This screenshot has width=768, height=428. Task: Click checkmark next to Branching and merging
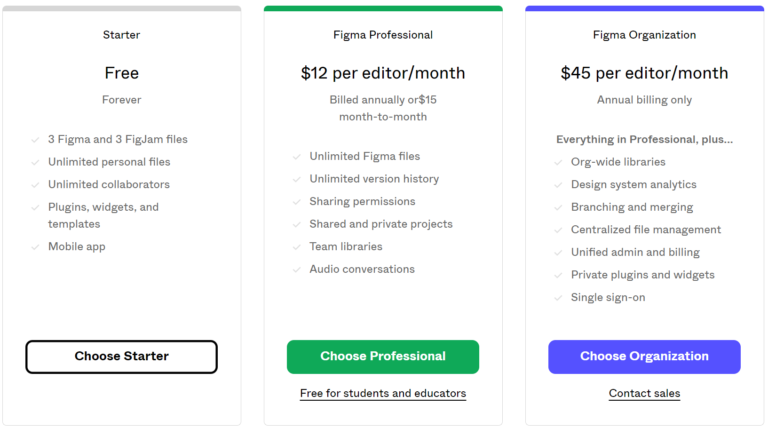coord(558,207)
